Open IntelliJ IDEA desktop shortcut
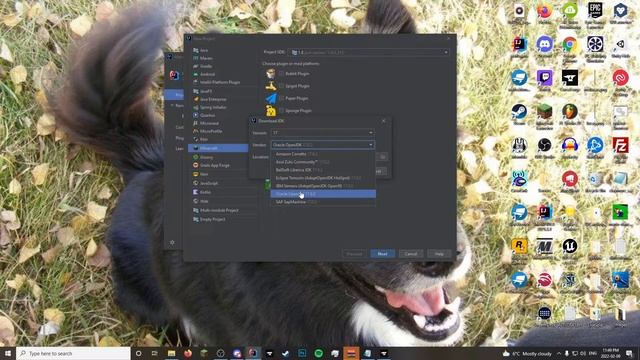The width and height of the screenshot is (640, 360). click(x=519, y=46)
